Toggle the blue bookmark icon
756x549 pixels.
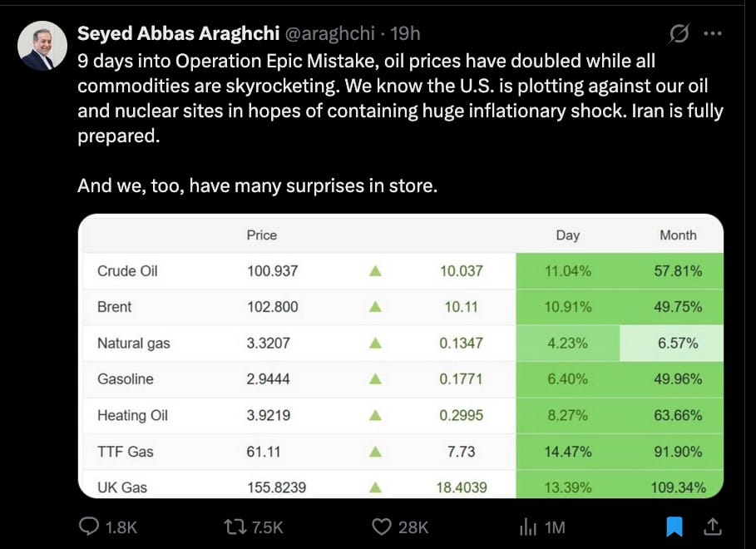tap(674, 527)
